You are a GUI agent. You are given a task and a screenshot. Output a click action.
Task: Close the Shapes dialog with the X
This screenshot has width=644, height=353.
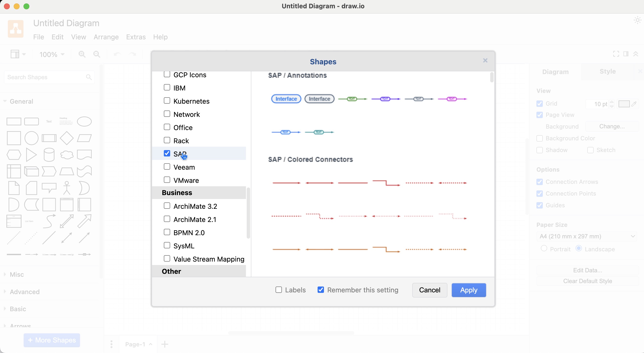point(485,60)
